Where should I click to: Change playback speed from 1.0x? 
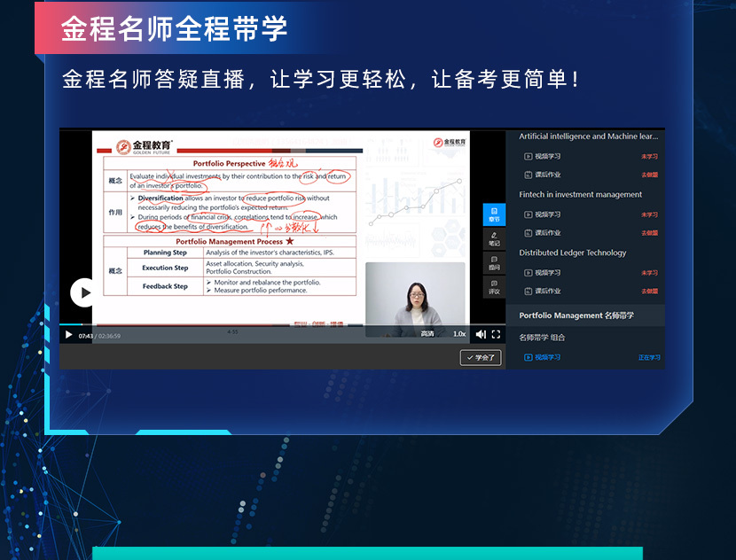(x=459, y=334)
